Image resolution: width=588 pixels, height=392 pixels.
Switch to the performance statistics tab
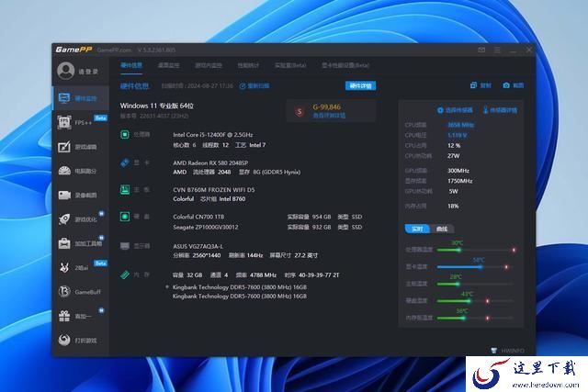(x=248, y=65)
